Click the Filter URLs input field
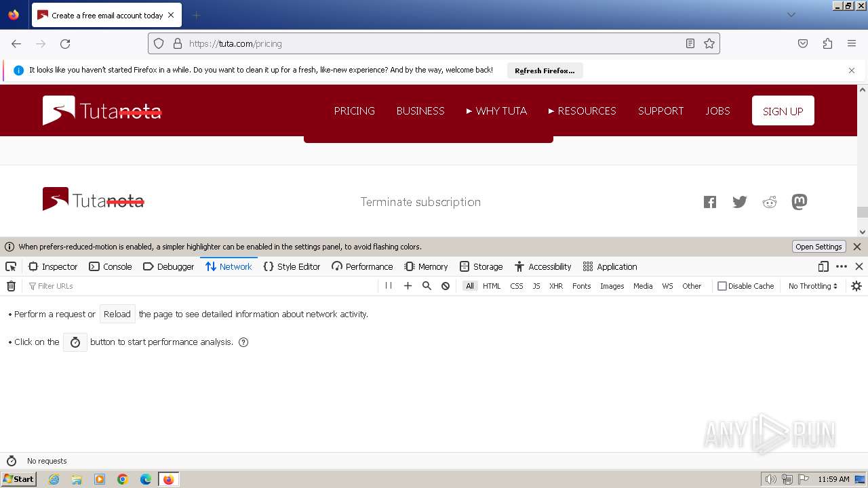The image size is (868, 488). pyautogui.click(x=201, y=286)
